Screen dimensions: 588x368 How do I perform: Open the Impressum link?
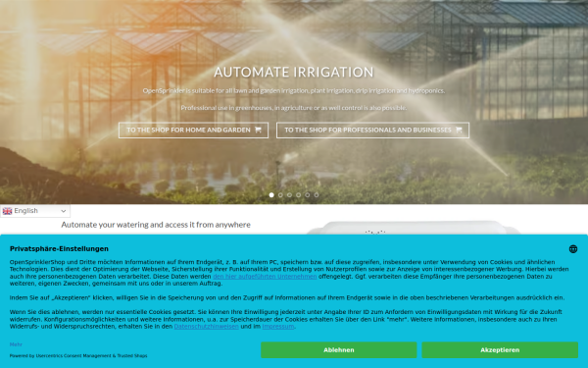[x=278, y=327]
